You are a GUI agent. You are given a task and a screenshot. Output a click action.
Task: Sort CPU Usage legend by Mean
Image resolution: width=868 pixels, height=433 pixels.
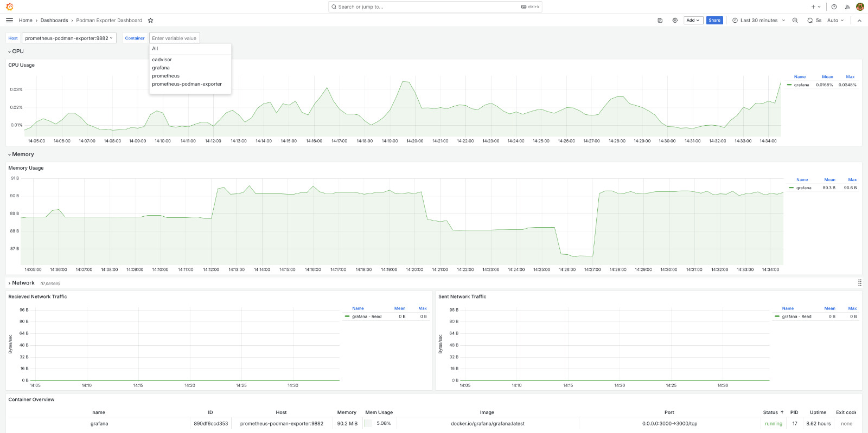827,77
